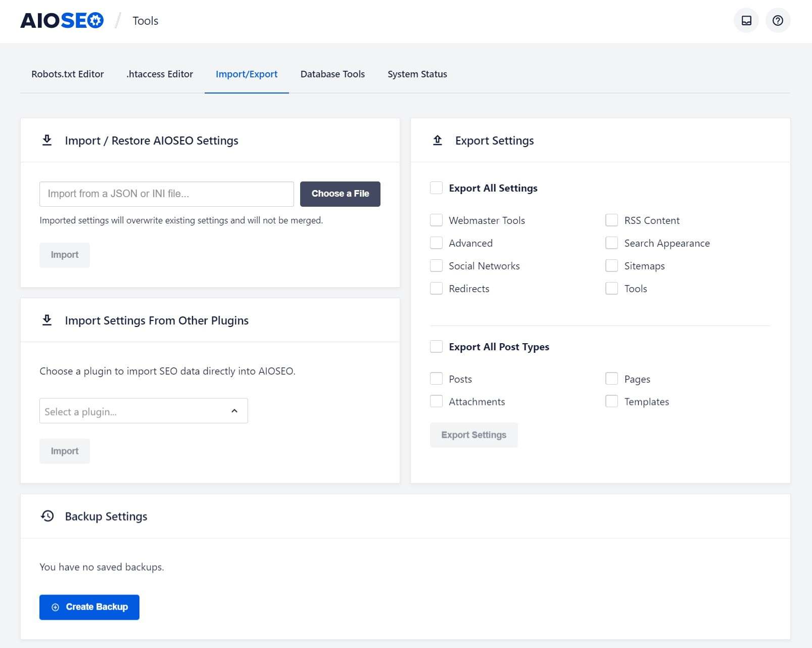This screenshot has width=812, height=648.
Task: Click the Backup Settings history icon
Action: pos(47,516)
